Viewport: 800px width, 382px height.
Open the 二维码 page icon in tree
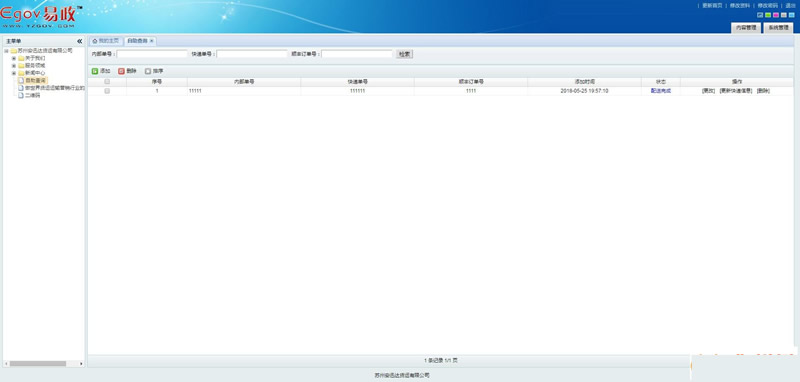click(21, 95)
